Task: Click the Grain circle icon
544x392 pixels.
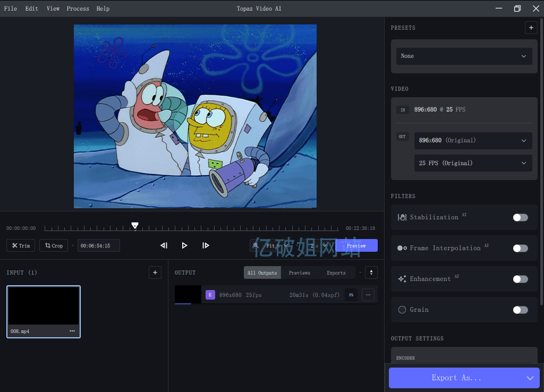Action: coord(402,310)
